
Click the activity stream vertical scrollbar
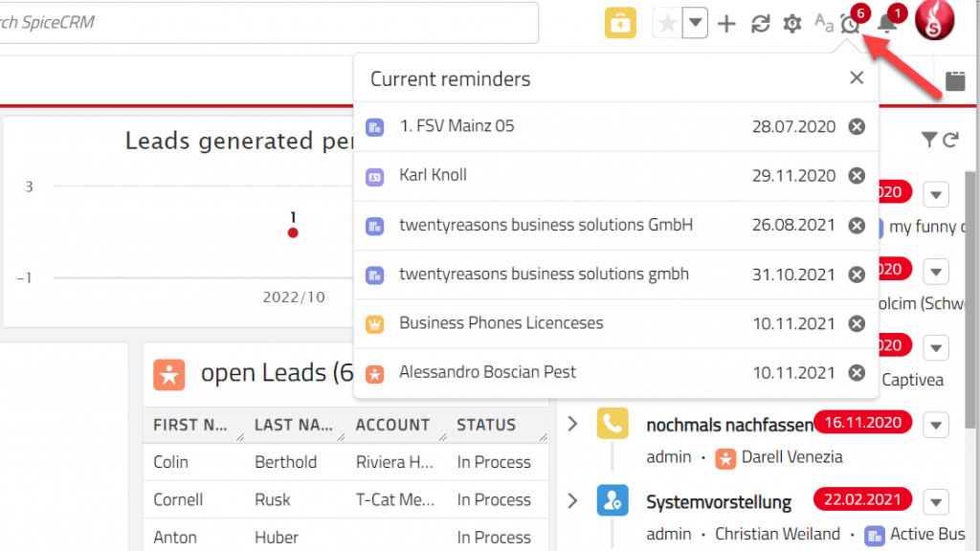[969, 299]
